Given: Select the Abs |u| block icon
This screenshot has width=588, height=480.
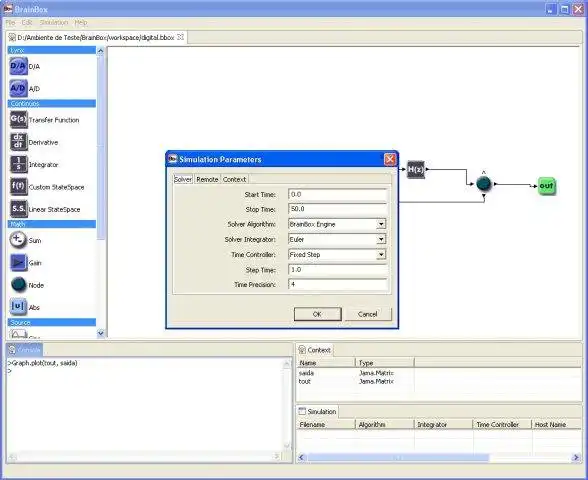Looking at the screenshot, I should coord(18,307).
